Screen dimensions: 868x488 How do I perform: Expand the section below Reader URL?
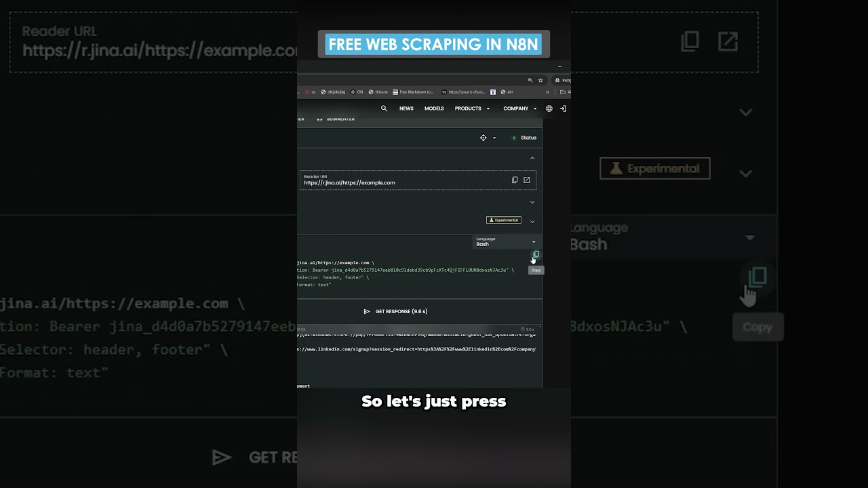pyautogui.click(x=532, y=202)
